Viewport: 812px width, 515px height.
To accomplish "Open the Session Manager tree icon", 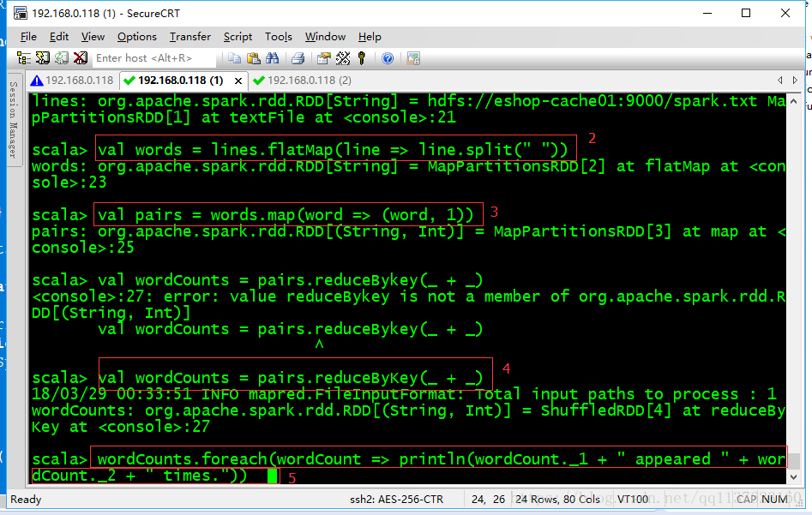I will pyautogui.click(x=24, y=58).
